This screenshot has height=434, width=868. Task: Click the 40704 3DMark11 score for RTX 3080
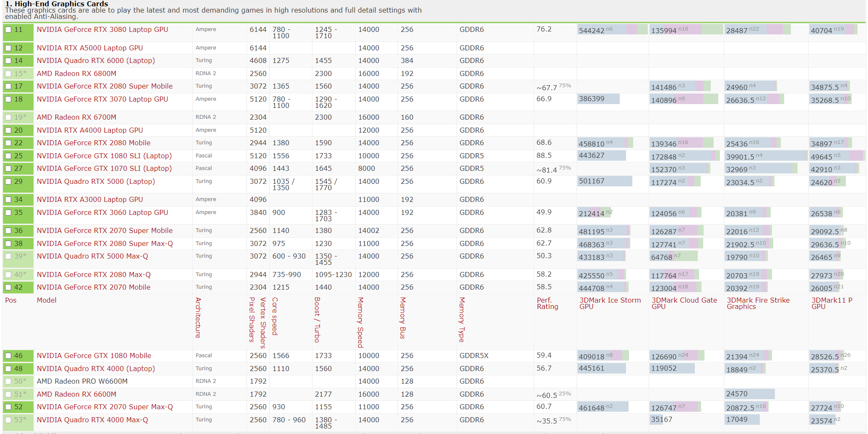tap(833, 30)
